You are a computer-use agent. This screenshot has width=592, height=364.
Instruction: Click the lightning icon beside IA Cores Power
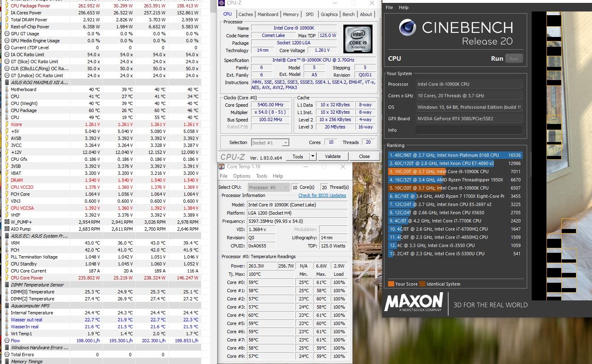click(x=7, y=13)
